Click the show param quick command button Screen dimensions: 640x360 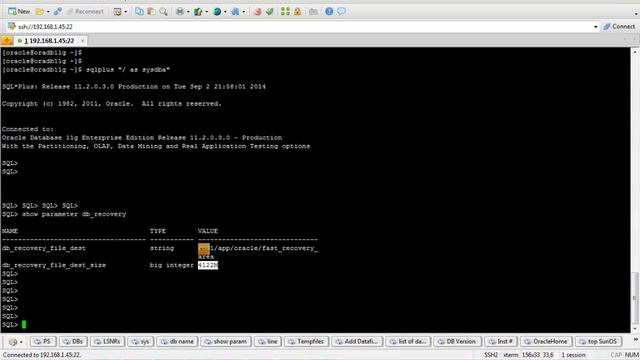click(x=226, y=341)
